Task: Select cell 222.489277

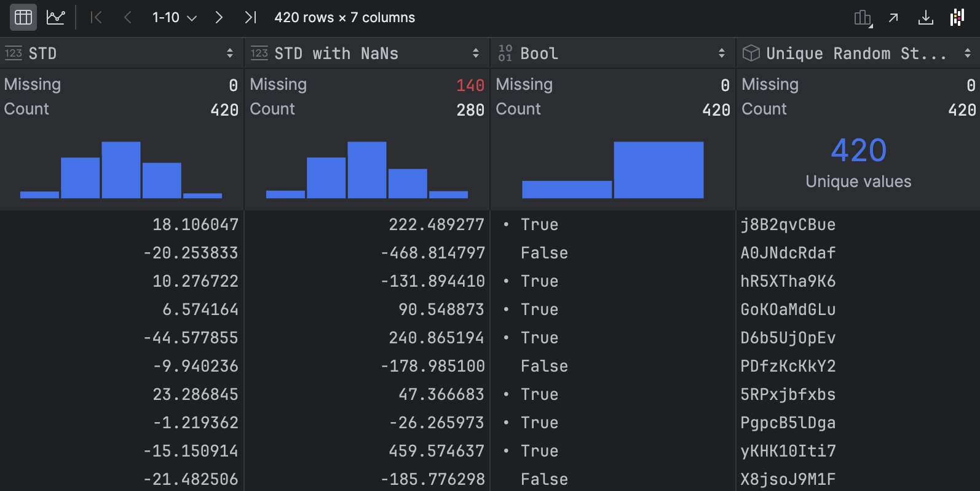Action: tap(368, 225)
